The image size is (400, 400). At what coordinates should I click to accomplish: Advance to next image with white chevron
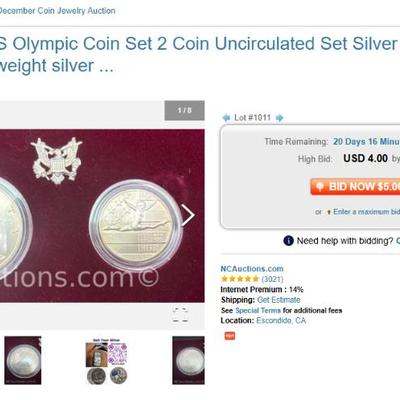[x=188, y=215]
